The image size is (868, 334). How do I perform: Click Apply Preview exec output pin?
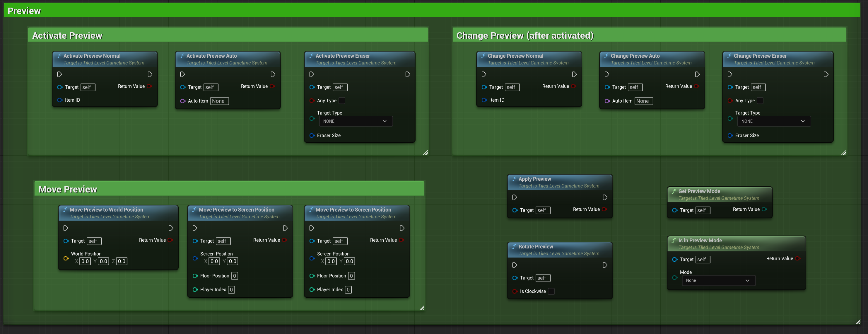click(x=605, y=197)
